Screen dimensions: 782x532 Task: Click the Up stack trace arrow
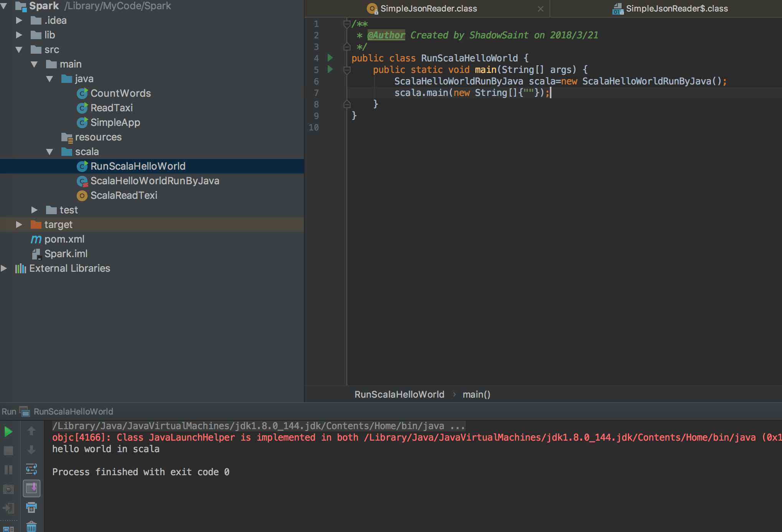pos(31,431)
